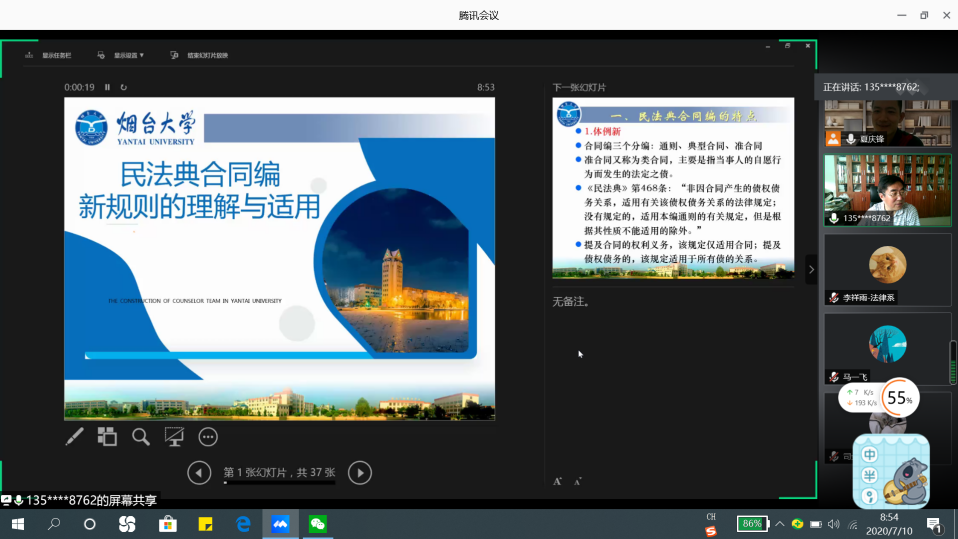Viewport: 958px width, 539px height.
Task: Select 李祥雨-法律系 participant tile
Action: coord(887,269)
